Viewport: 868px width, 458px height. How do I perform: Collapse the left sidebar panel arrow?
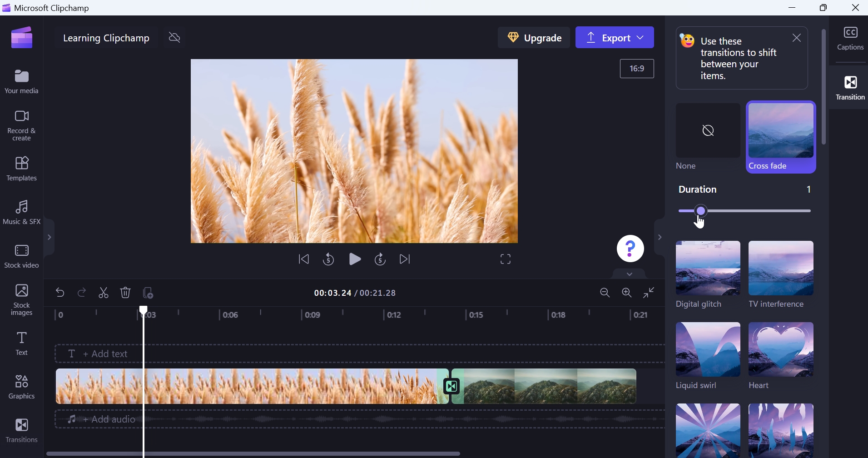tap(50, 237)
